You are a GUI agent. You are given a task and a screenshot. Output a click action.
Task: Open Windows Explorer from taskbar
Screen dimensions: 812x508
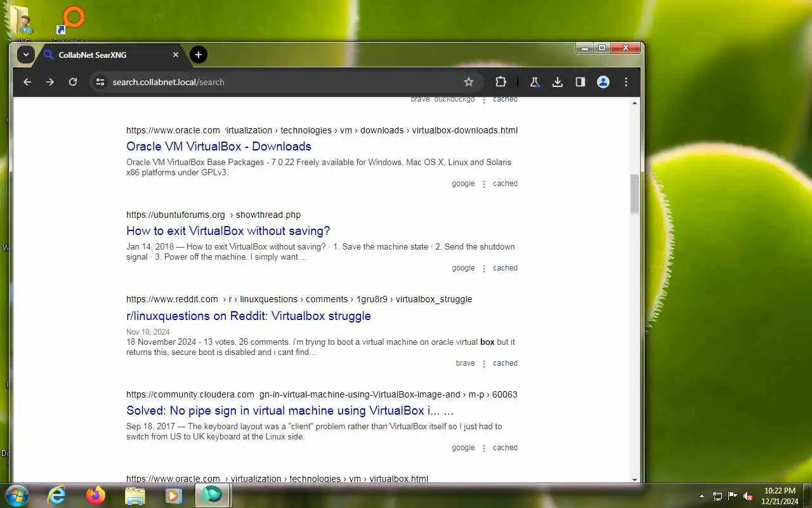pyautogui.click(x=135, y=495)
